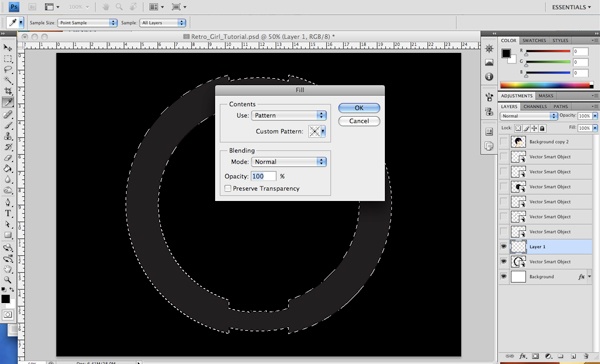600x364 pixels.
Task: Select the Path Selection tool
Action: click(x=8, y=224)
